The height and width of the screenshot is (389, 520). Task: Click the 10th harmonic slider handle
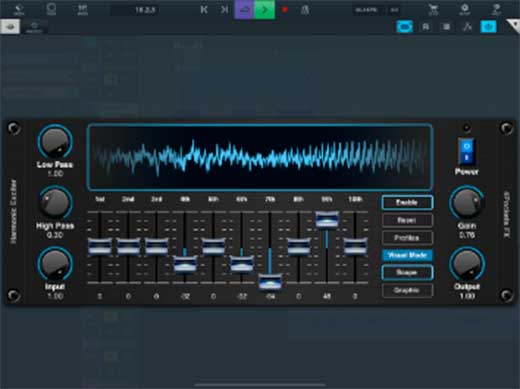355,247
